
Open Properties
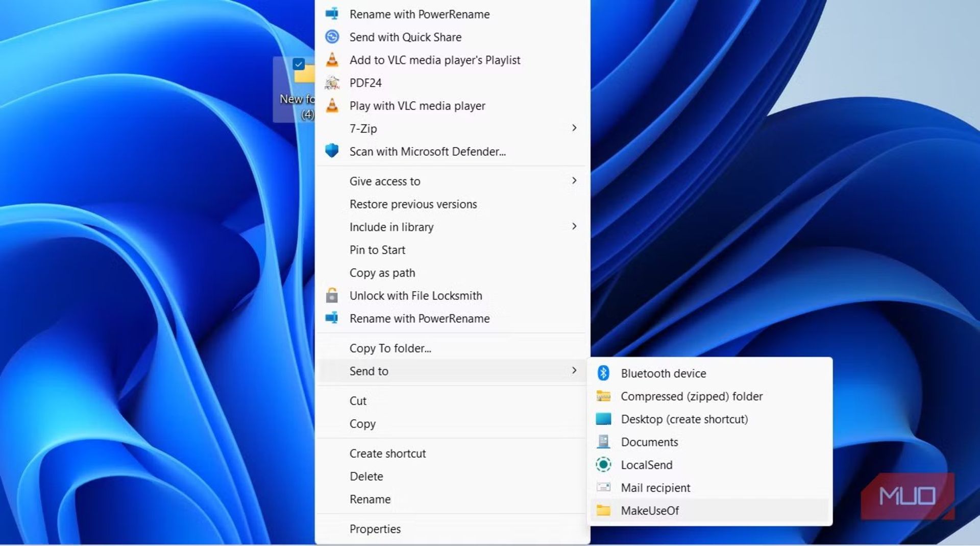coord(375,529)
